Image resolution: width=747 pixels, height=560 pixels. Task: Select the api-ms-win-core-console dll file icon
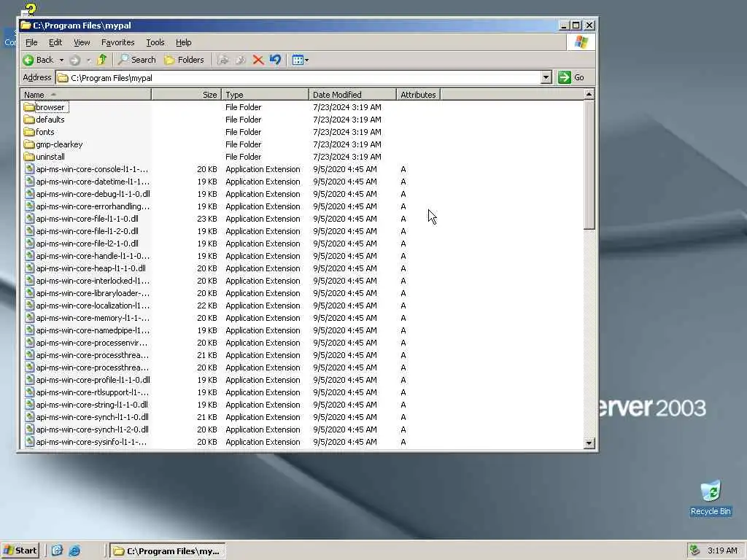pyautogui.click(x=29, y=169)
